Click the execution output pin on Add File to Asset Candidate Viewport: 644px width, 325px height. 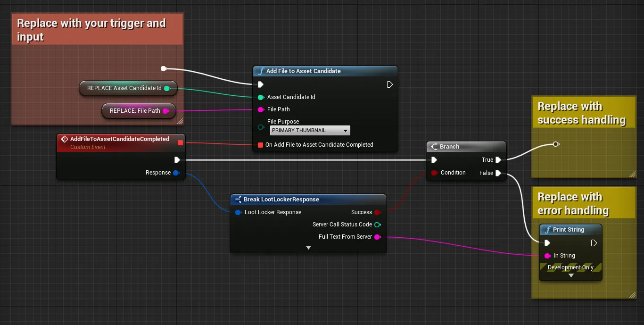[x=389, y=84]
